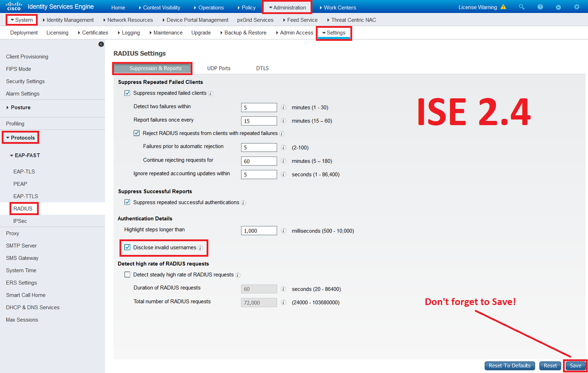Image resolution: width=588 pixels, height=373 pixels.
Task: Edit the Highlight steps longer than value
Action: coord(259,230)
